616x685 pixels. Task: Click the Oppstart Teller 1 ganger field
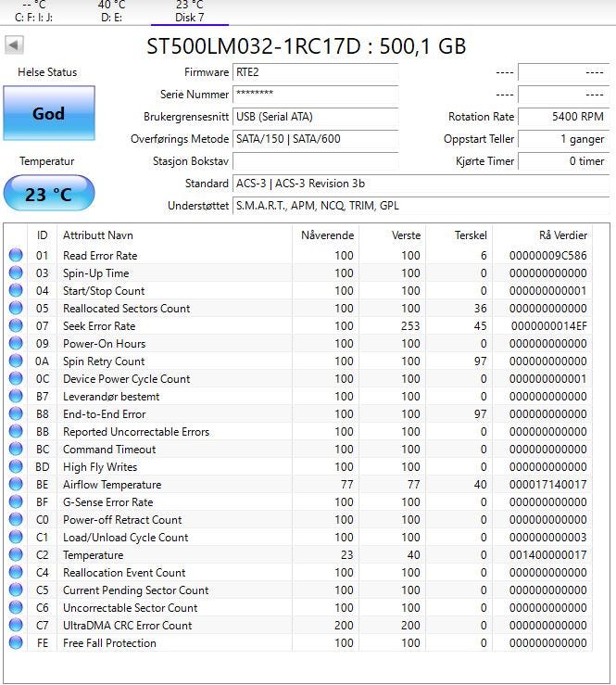pyautogui.click(x=563, y=139)
